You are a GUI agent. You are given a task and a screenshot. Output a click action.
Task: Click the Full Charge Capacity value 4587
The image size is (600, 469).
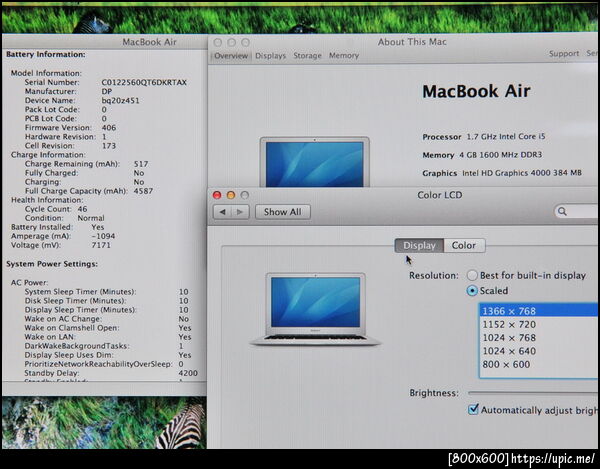click(143, 191)
